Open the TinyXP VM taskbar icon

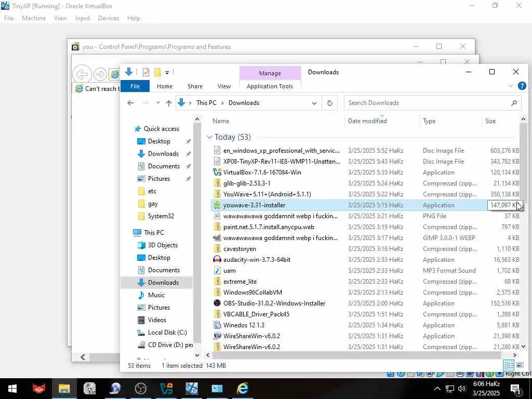point(192,389)
